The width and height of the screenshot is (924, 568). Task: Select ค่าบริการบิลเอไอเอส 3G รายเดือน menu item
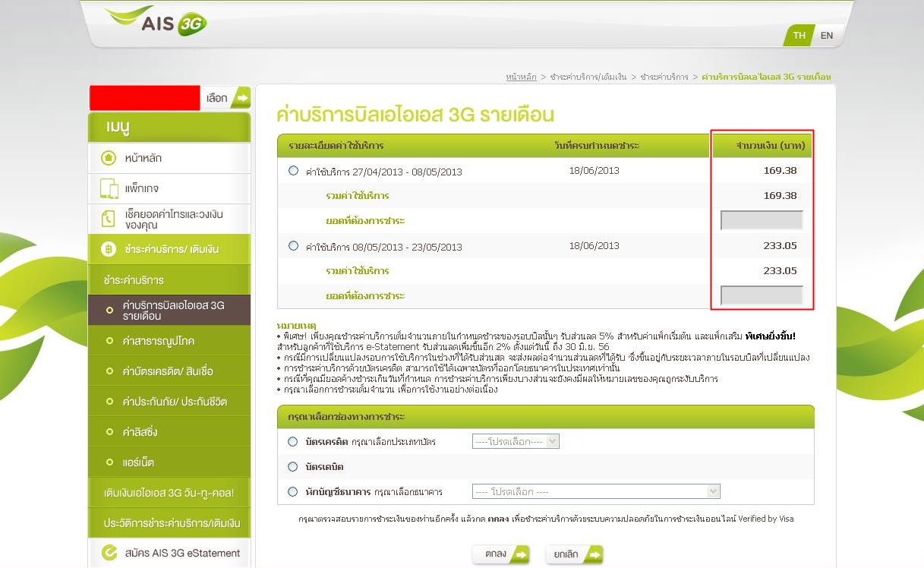[x=169, y=310]
